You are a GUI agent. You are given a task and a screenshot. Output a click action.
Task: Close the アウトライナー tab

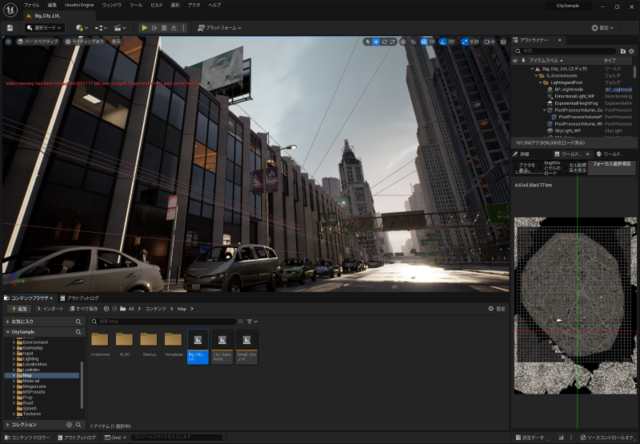click(560, 40)
